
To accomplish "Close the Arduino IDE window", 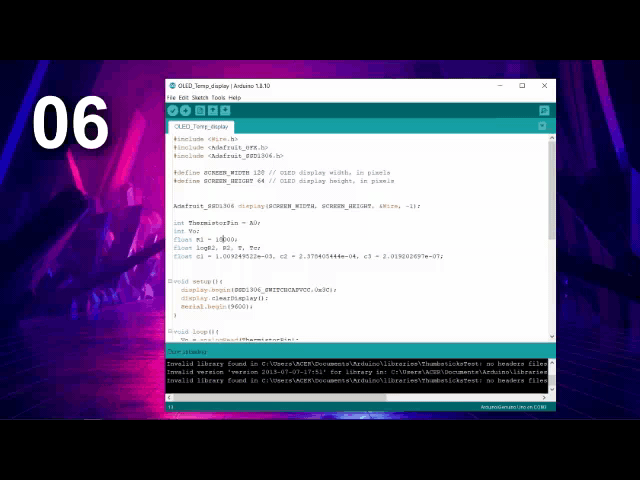I will click(x=544, y=86).
